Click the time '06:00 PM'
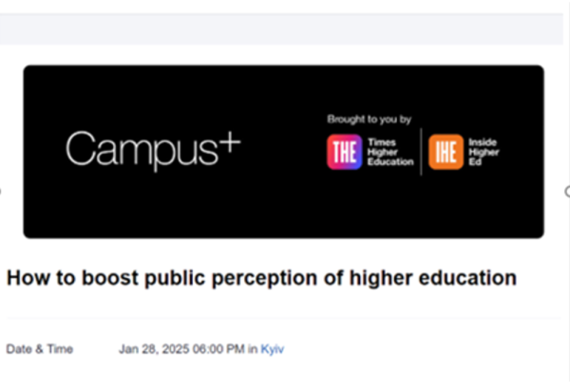This screenshot has width=570, height=392. click(x=219, y=349)
